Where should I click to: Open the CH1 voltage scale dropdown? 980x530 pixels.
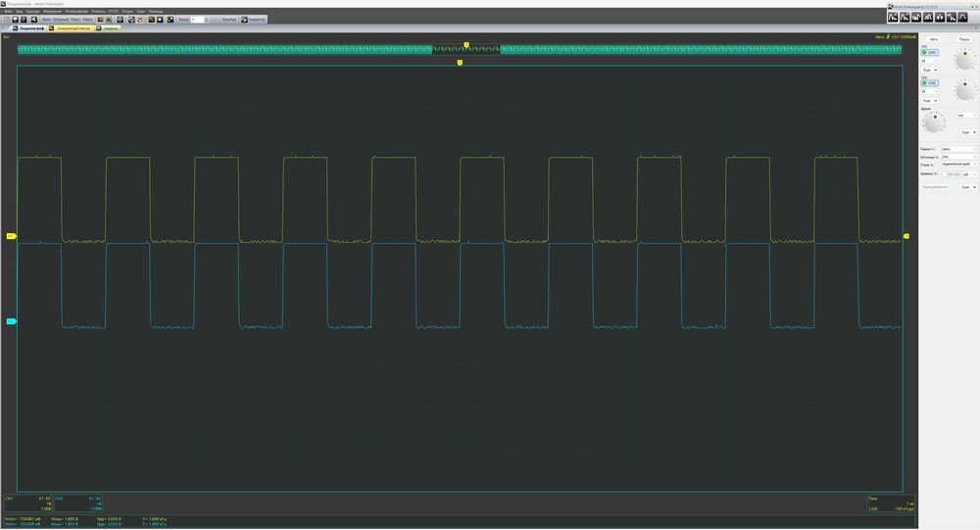point(929,61)
